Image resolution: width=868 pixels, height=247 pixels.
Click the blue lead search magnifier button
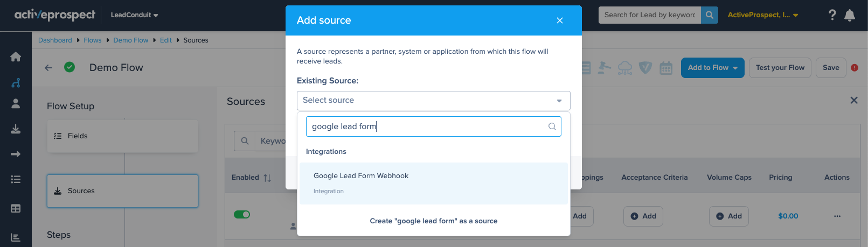tap(710, 15)
